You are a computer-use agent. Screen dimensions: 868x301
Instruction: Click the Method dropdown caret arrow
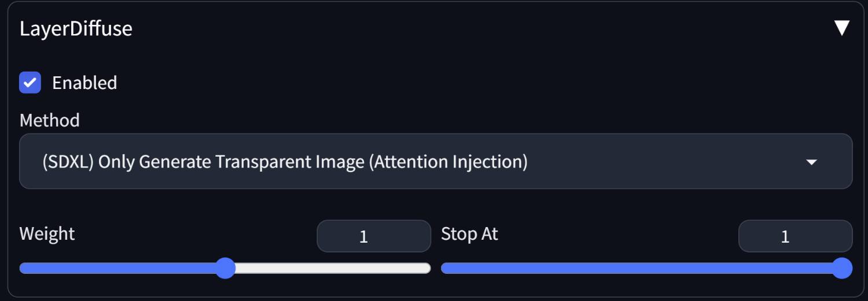pyautogui.click(x=811, y=162)
